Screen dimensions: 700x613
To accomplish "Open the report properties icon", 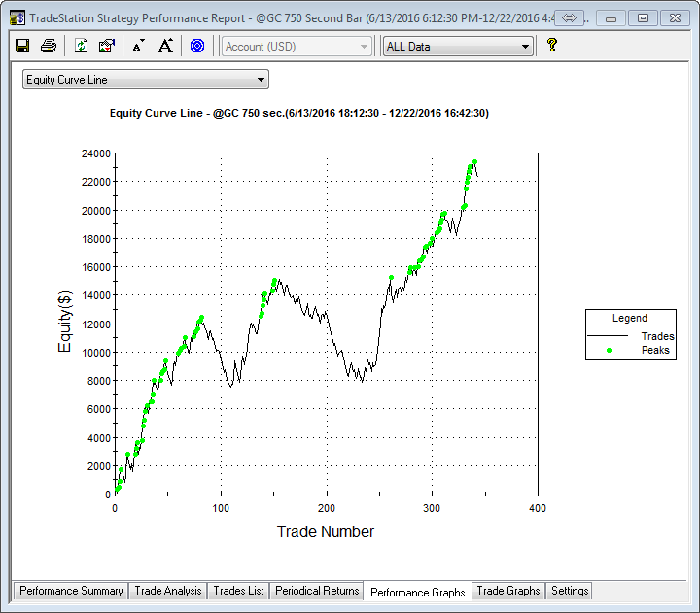I will click(x=107, y=46).
